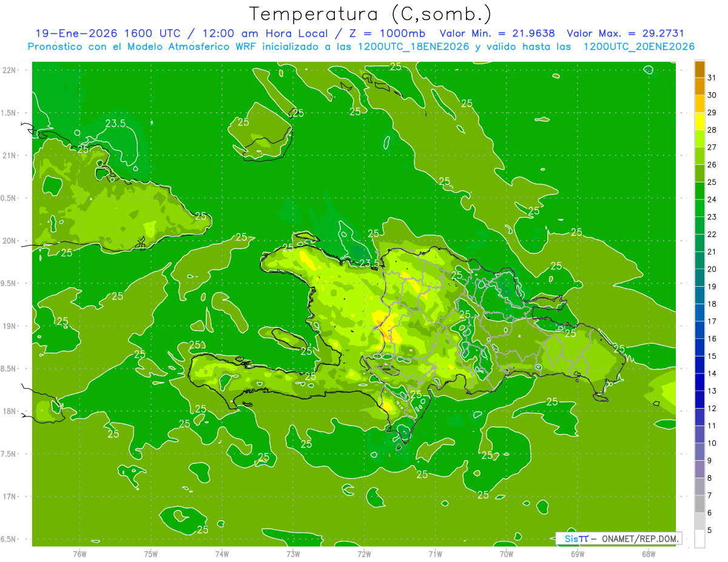Click the "19N" latitude label

(x=10, y=326)
